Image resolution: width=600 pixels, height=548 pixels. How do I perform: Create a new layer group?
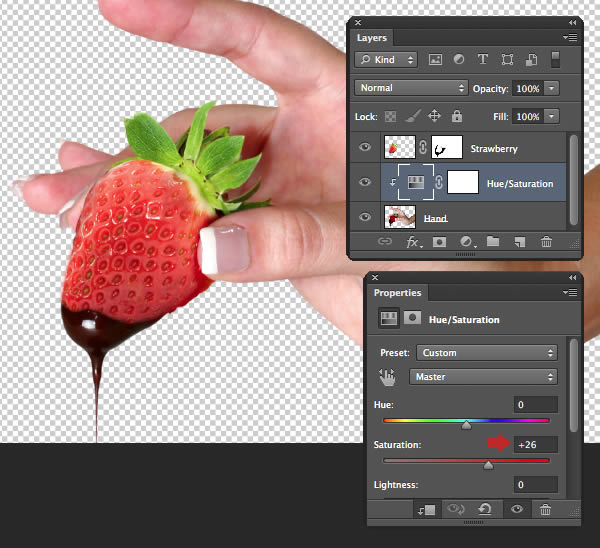[x=493, y=241]
